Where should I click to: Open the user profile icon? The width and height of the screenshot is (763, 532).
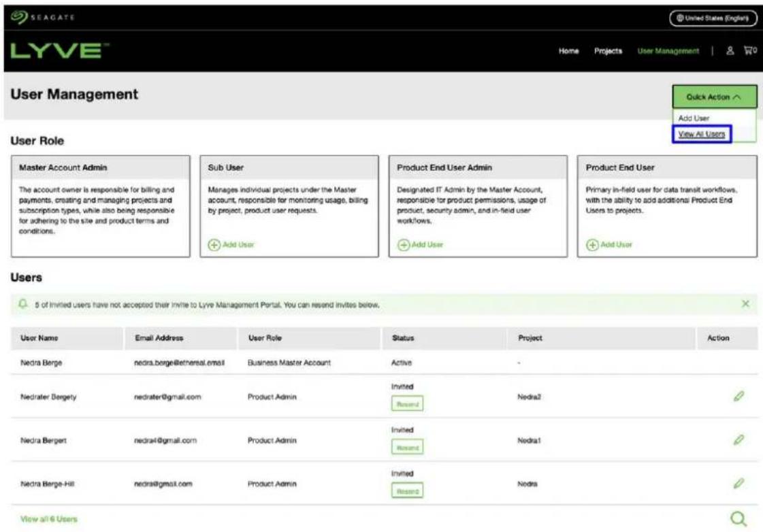click(x=730, y=50)
